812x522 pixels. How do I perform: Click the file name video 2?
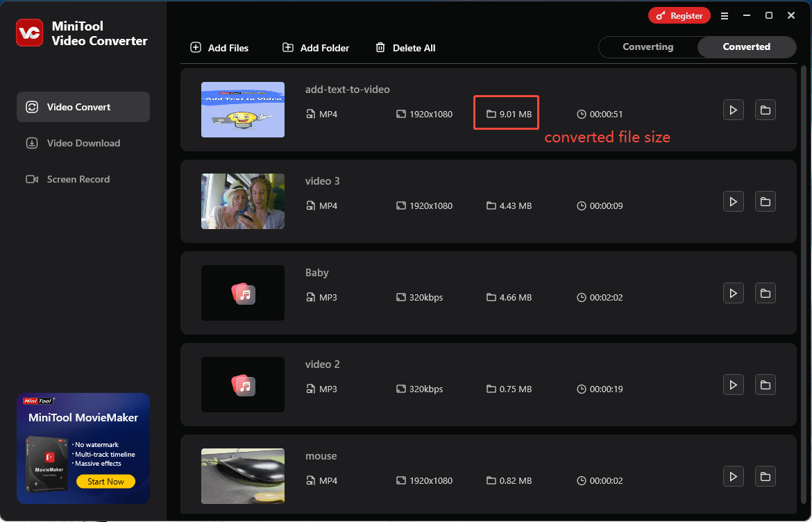(x=323, y=364)
